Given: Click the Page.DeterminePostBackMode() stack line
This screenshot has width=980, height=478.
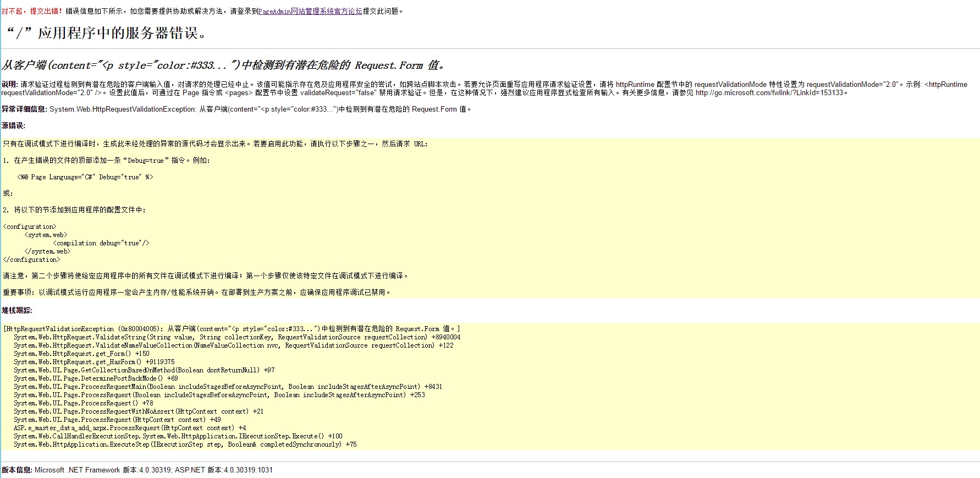Looking at the screenshot, I should [x=96, y=378].
